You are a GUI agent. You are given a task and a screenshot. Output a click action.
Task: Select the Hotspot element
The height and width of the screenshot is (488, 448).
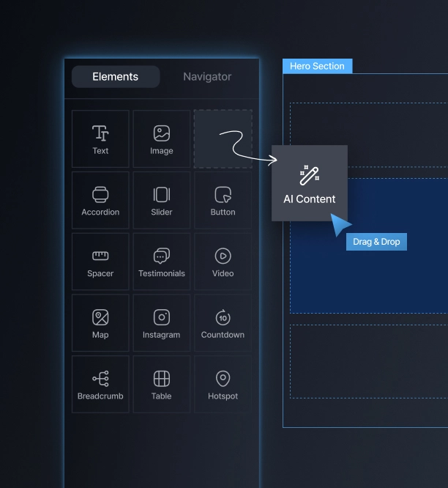pyautogui.click(x=223, y=385)
